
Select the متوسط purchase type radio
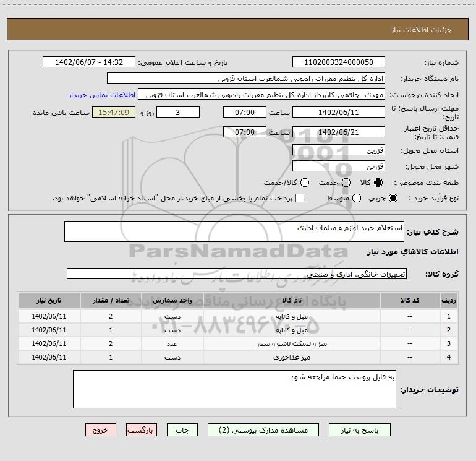(357, 198)
